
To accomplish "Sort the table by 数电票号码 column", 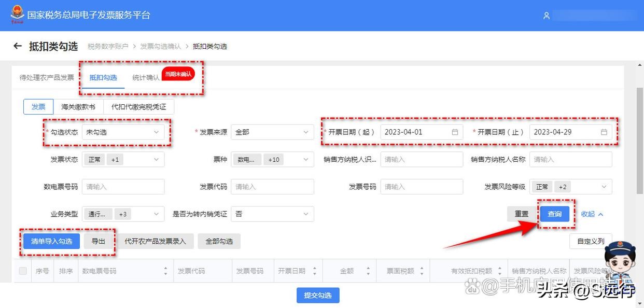I will coord(165,270).
